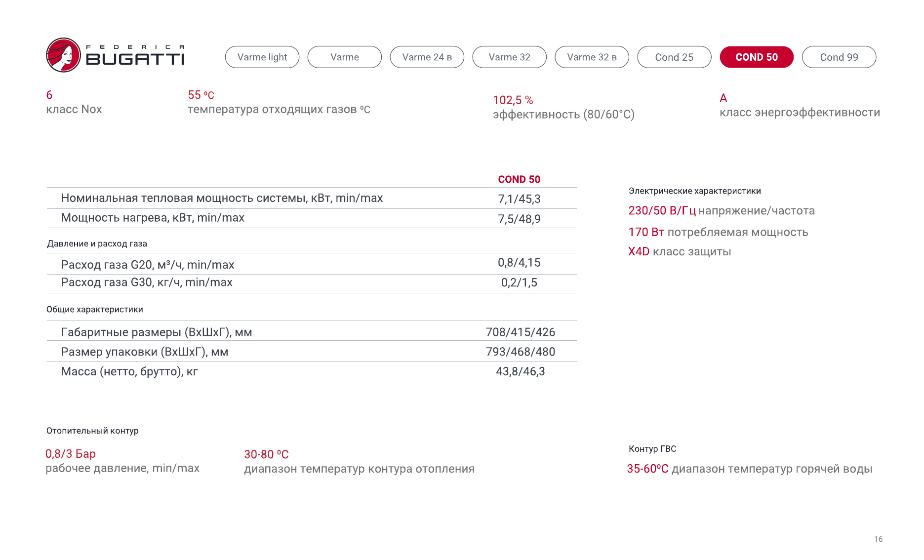Select the 7,1/45,3 nominal power value
This screenshot has height=560, width=924.
tap(519, 199)
